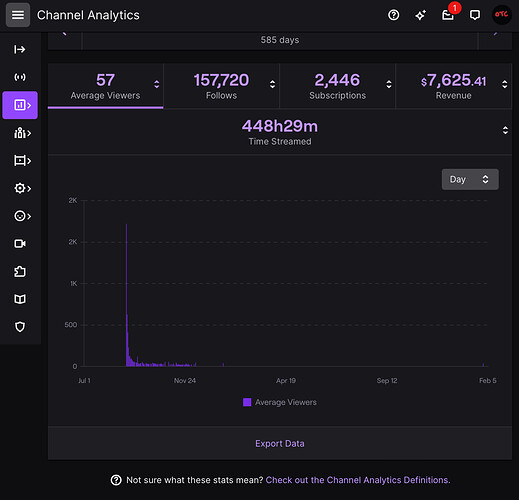Screen dimensions: 519x500
Task: Open the Time Streamed metric selector arrows
Action: pos(505,130)
